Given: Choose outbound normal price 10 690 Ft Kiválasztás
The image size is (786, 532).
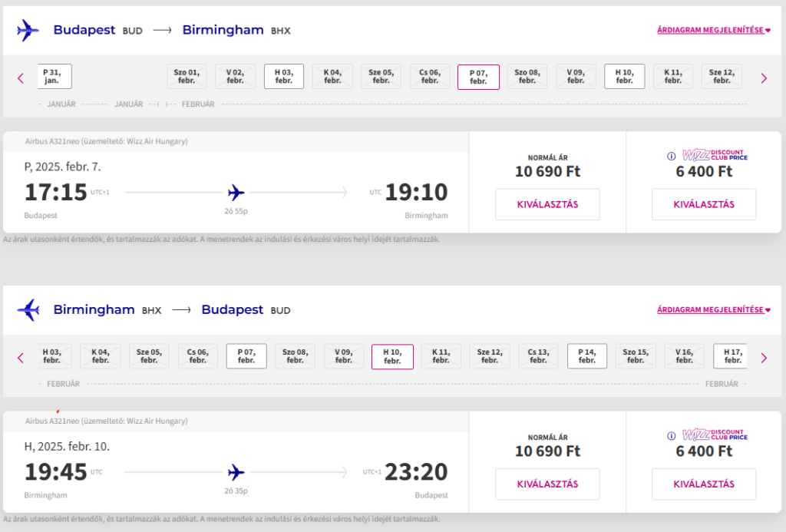Looking at the screenshot, I should [x=547, y=204].
